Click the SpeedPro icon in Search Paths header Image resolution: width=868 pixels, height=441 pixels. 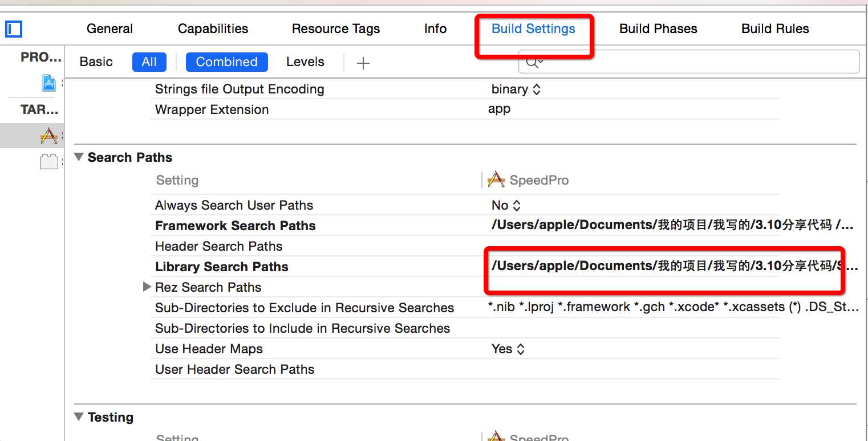[496, 180]
